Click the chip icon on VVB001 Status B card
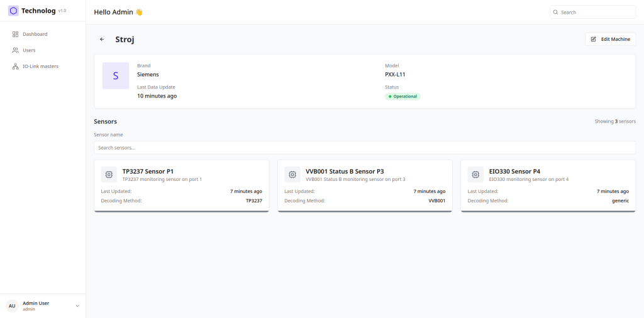 (292, 175)
